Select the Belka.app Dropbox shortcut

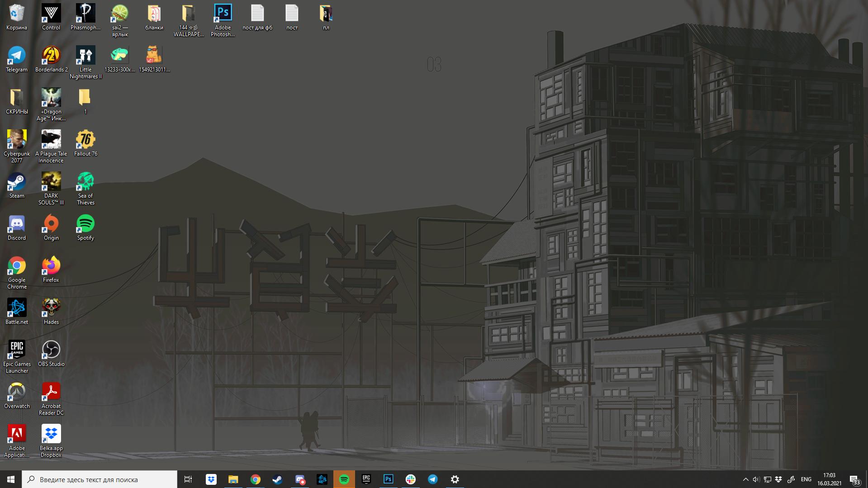coord(51,441)
